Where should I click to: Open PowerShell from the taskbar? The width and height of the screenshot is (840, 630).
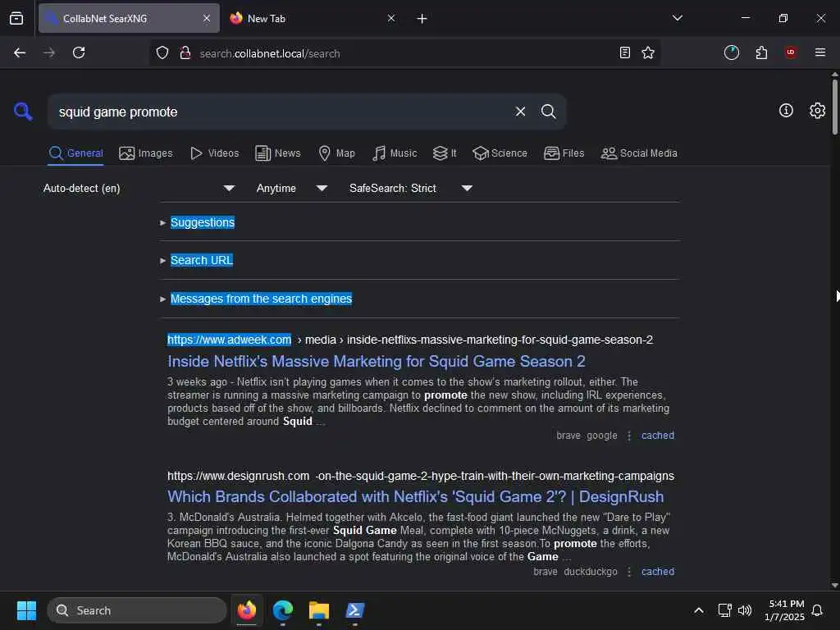(x=354, y=610)
